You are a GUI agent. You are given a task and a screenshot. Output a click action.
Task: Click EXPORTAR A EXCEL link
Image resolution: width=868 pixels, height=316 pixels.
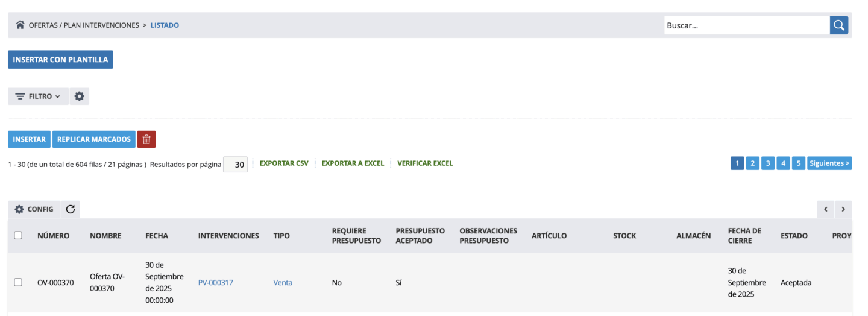(353, 163)
